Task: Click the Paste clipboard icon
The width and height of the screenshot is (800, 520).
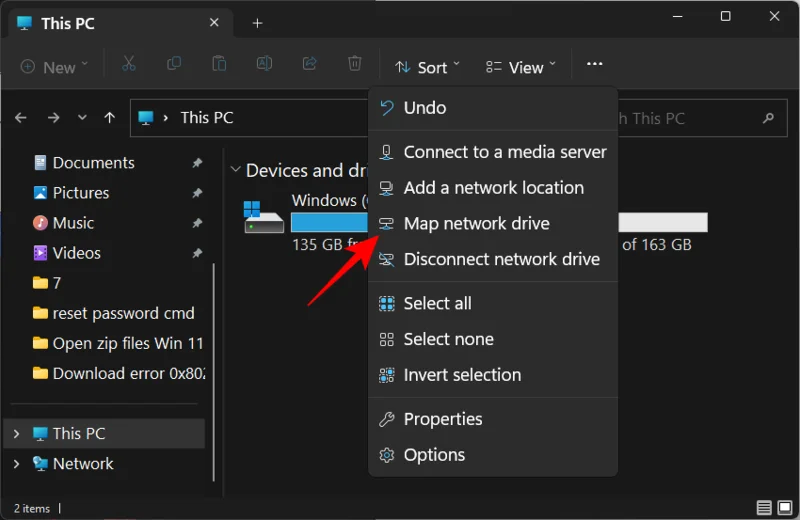Action: click(x=219, y=64)
